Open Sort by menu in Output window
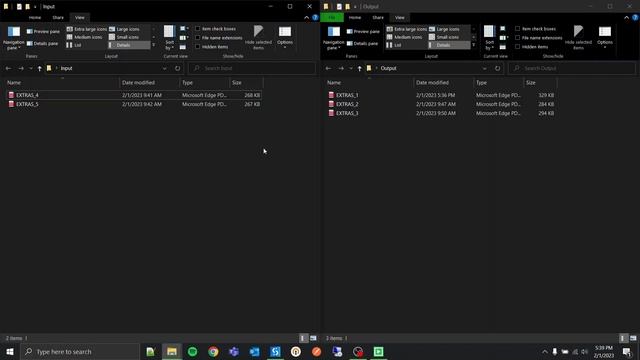This screenshot has width=640, height=360. (489, 38)
